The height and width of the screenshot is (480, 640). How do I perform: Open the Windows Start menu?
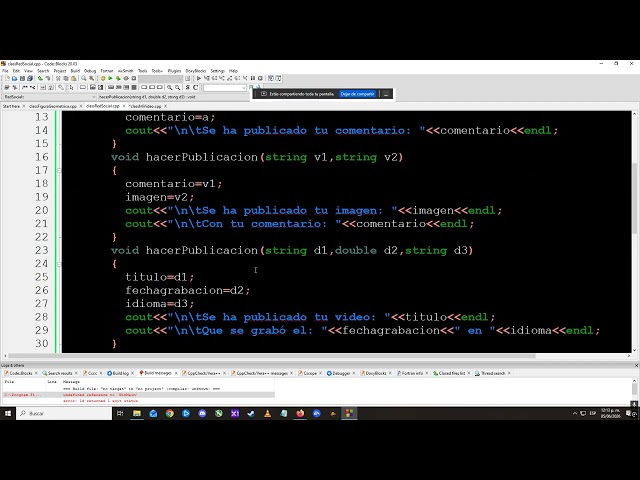[8, 413]
